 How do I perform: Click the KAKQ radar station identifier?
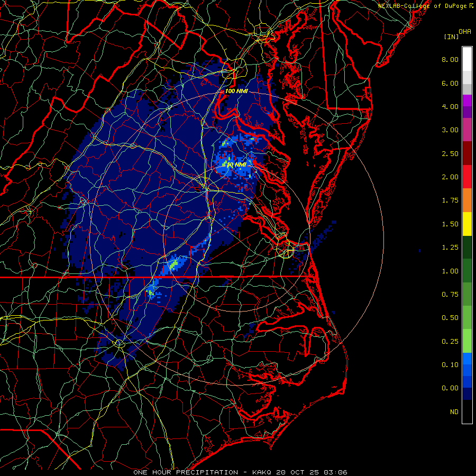tap(262, 472)
